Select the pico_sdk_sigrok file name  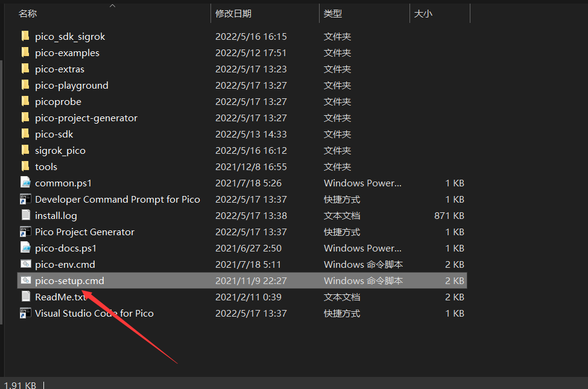coord(70,37)
